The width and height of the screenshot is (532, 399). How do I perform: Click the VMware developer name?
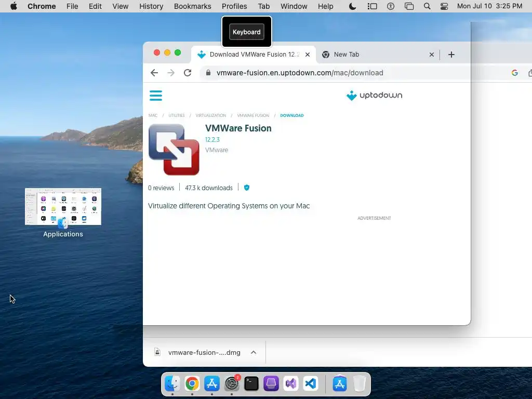click(217, 150)
